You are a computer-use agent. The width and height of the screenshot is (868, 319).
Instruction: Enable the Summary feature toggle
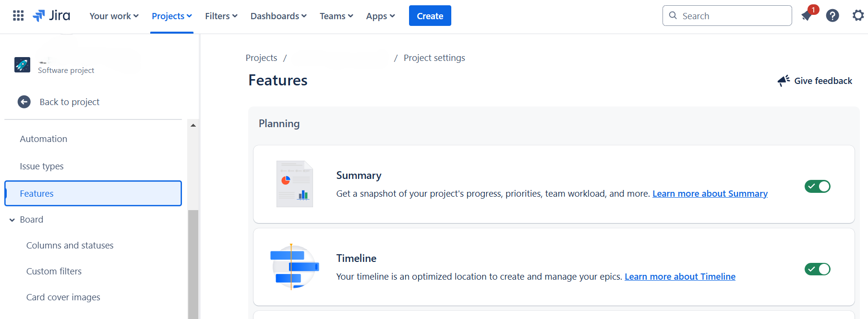(817, 186)
